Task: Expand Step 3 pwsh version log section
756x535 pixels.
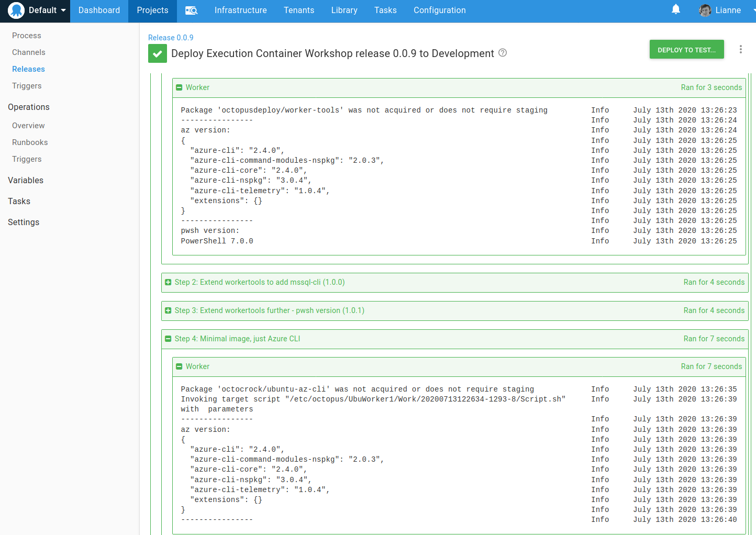Action: (x=168, y=310)
